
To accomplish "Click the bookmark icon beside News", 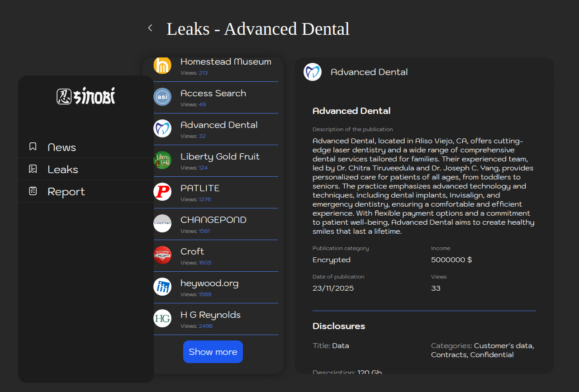I will (33, 146).
